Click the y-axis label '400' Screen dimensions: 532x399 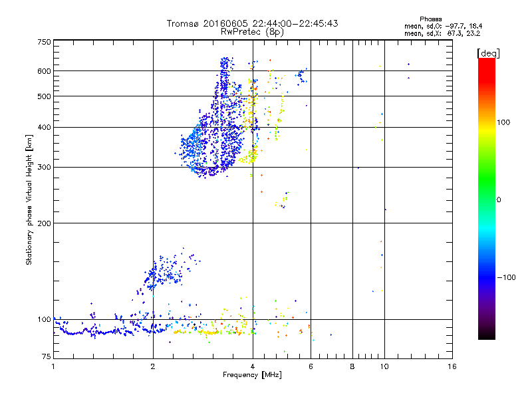click(44, 128)
